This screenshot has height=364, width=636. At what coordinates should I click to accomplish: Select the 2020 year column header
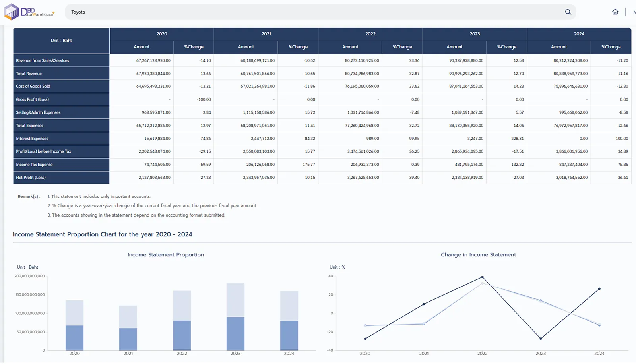pyautogui.click(x=161, y=34)
